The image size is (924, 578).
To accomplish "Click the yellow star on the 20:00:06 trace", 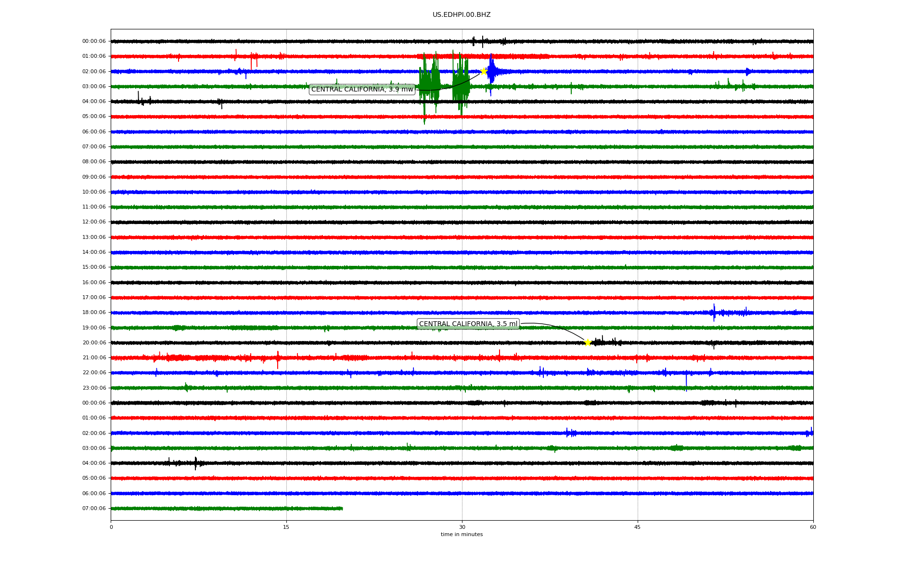I will pyautogui.click(x=588, y=342).
